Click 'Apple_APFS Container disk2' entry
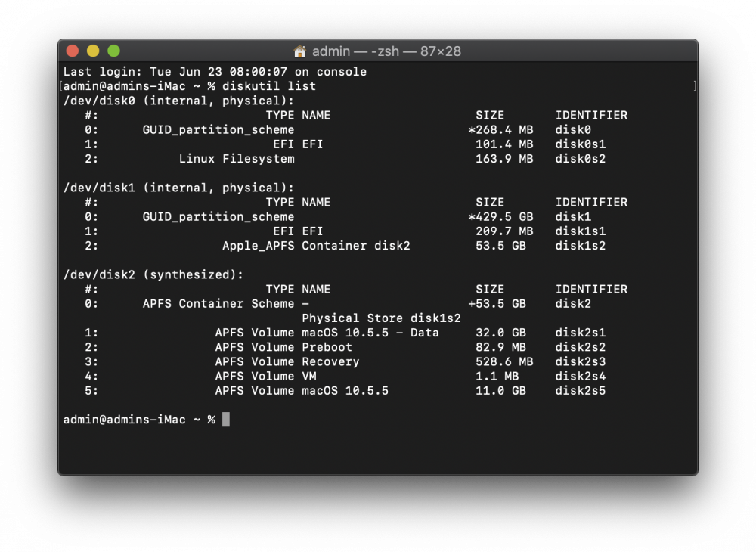The width and height of the screenshot is (756, 552). pyautogui.click(x=316, y=246)
